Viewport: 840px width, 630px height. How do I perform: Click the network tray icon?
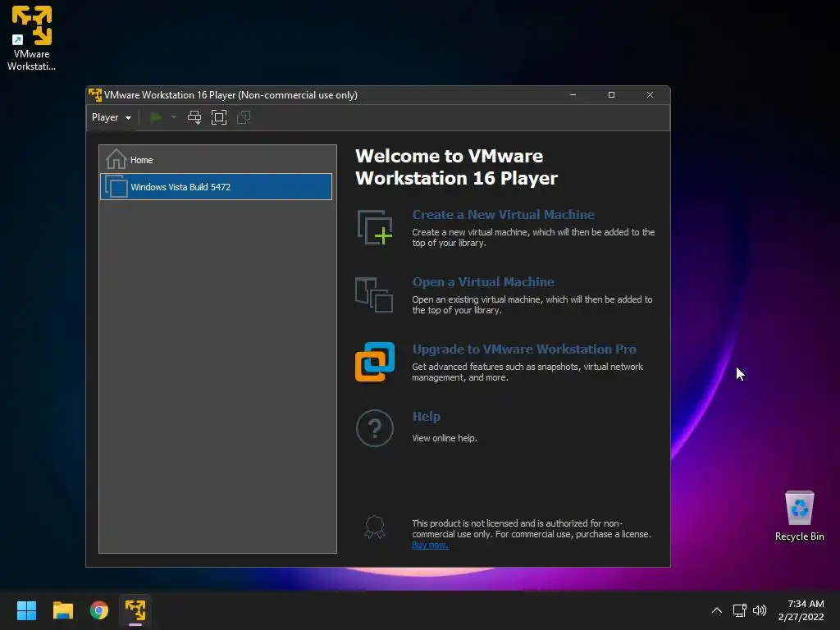[740, 610]
